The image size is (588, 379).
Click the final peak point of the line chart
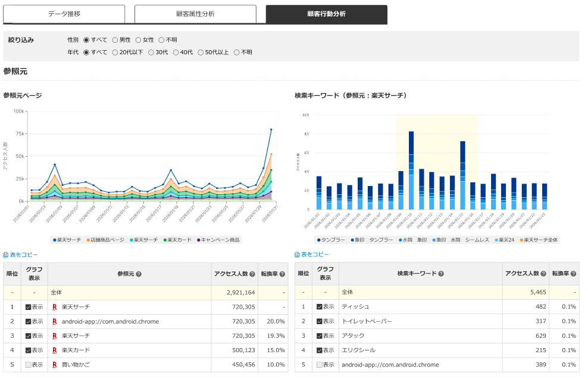pyautogui.click(x=271, y=129)
